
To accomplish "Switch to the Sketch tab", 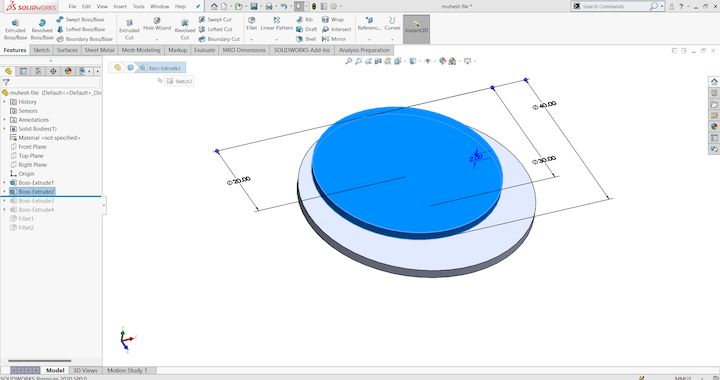I will coord(41,50).
